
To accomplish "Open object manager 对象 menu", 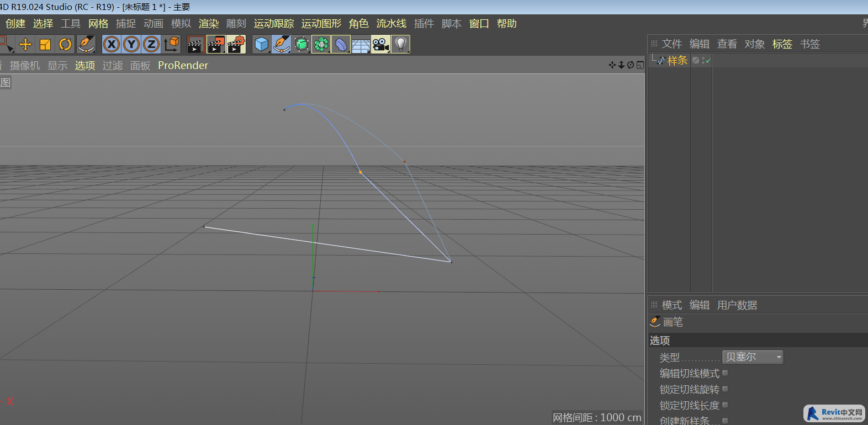I will click(x=755, y=44).
